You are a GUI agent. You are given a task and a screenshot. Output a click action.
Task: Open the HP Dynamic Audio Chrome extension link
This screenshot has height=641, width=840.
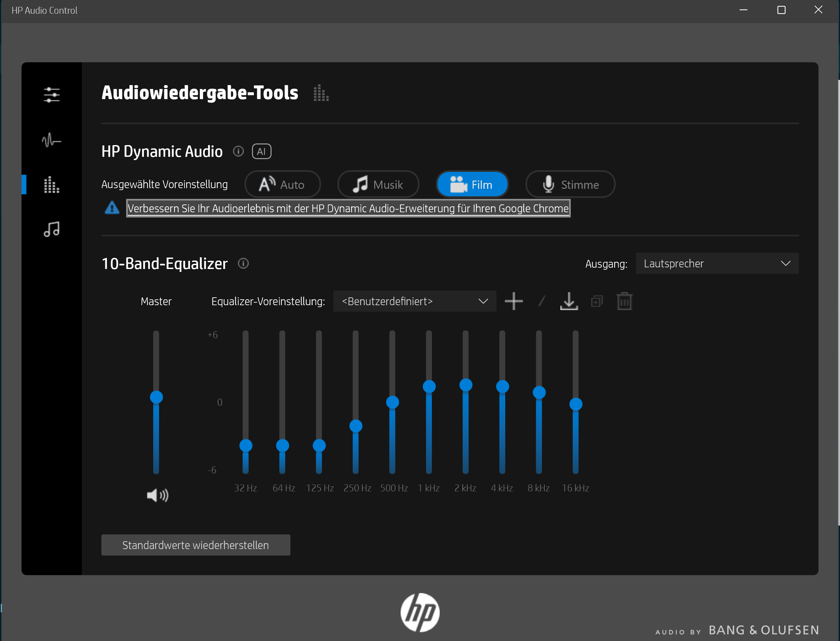coord(348,208)
